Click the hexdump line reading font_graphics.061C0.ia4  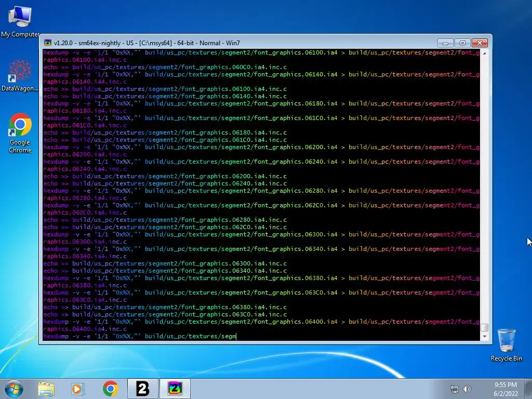click(x=261, y=118)
